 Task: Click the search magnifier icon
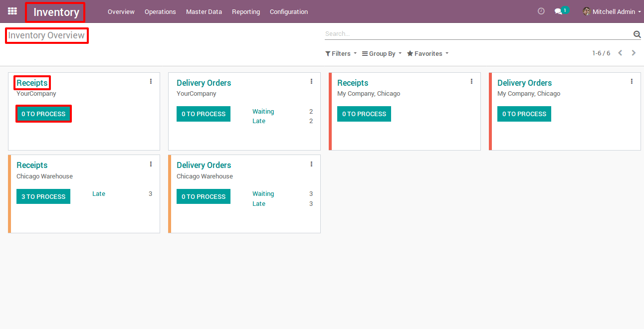point(637,34)
